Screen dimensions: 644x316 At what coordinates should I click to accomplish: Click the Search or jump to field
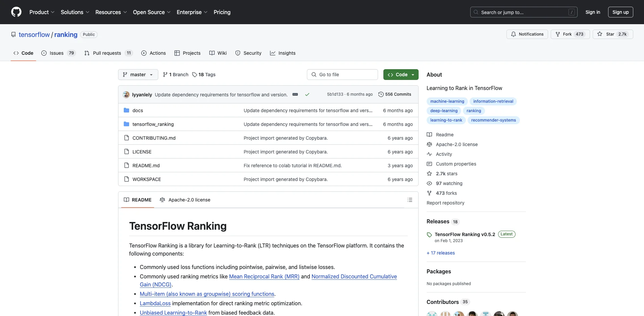pyautogui.click(x=524, y=12)
